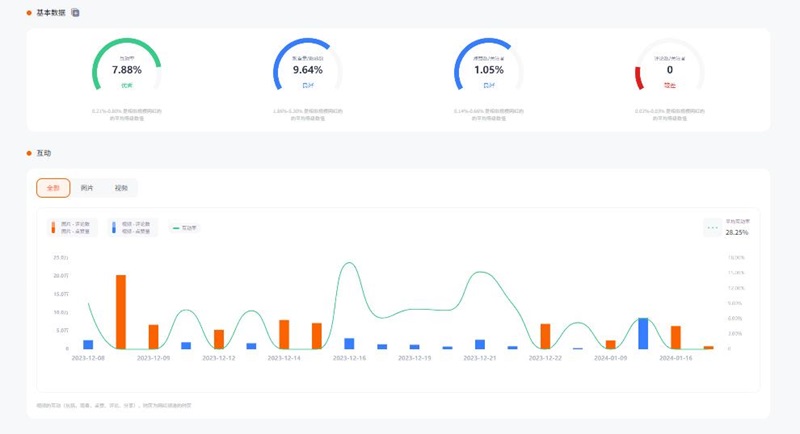This screenshot has width=800, height=434.
Task: Switch to the 视频 tab
Action: coord(121,188)
